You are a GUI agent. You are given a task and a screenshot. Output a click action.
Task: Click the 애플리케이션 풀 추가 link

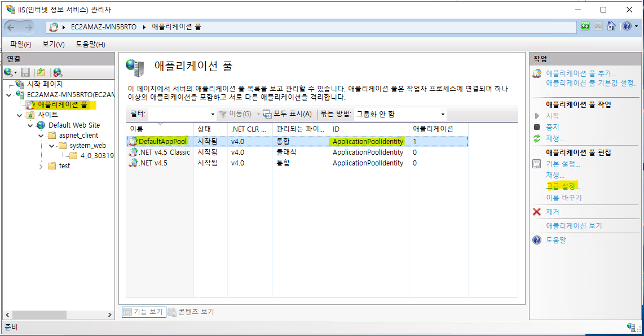[x=581, y=73]
